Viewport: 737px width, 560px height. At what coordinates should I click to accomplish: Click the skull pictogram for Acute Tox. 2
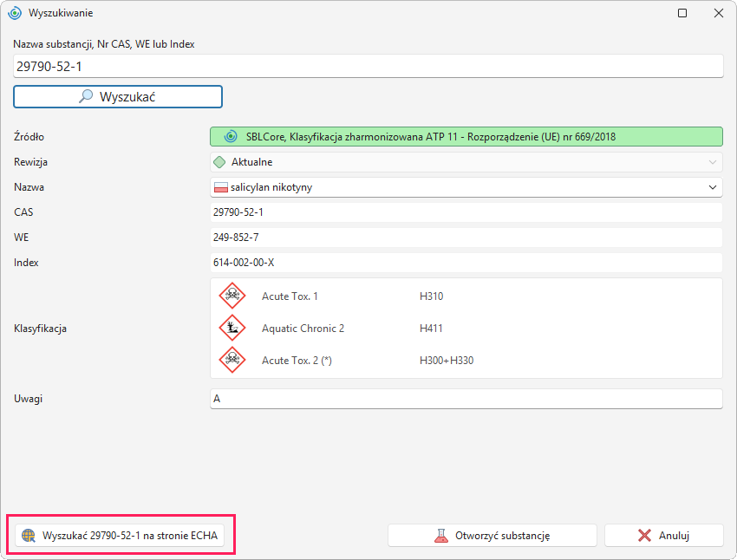point(232,360)
